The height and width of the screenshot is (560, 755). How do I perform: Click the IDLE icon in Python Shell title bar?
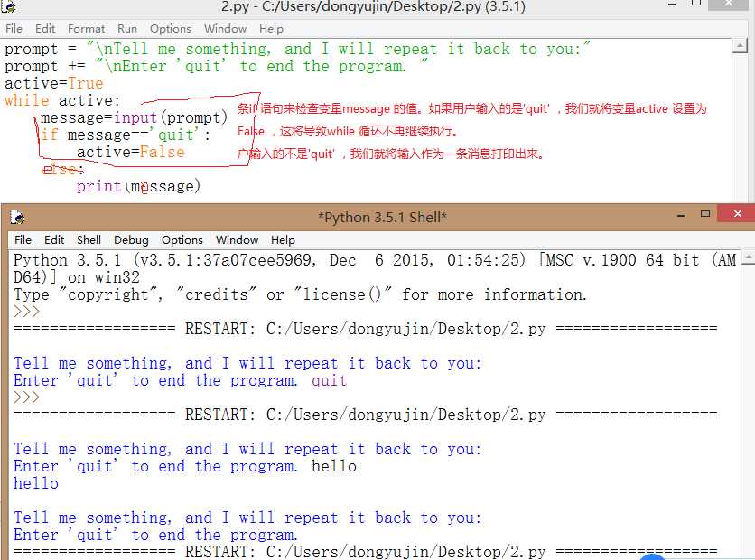[17, 217]
